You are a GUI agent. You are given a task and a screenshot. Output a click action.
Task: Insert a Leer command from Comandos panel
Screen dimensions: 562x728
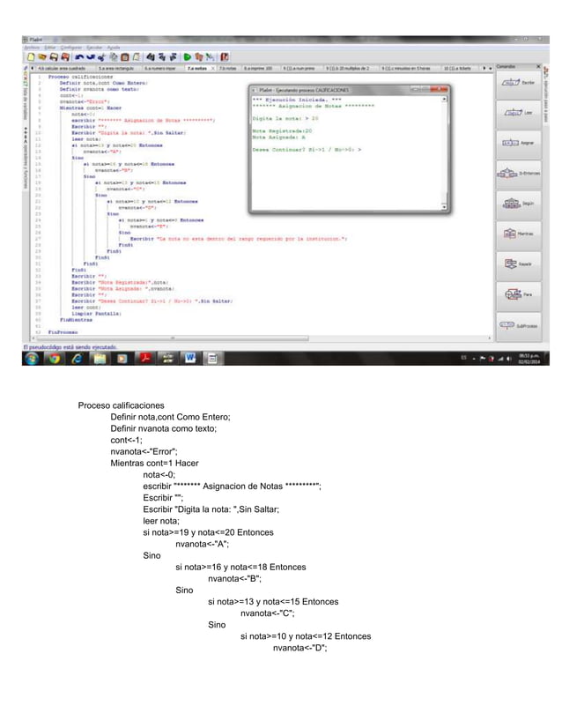point(518,113)
